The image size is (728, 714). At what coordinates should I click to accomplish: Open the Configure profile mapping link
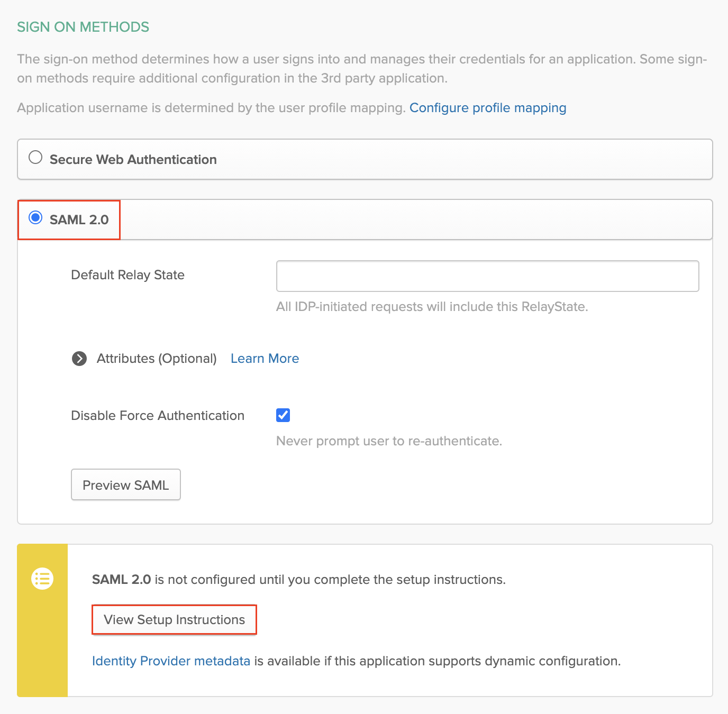click(487, 108)
